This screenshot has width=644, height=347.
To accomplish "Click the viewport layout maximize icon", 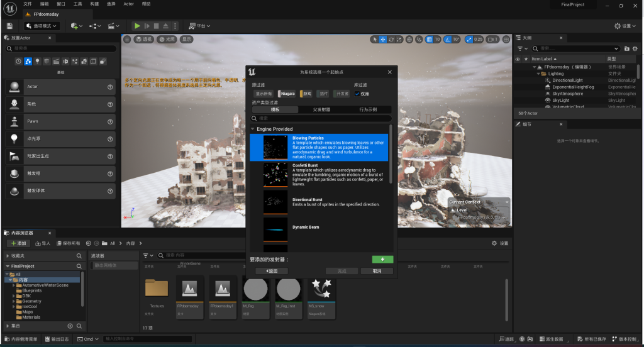I will [x=506, y=40].
